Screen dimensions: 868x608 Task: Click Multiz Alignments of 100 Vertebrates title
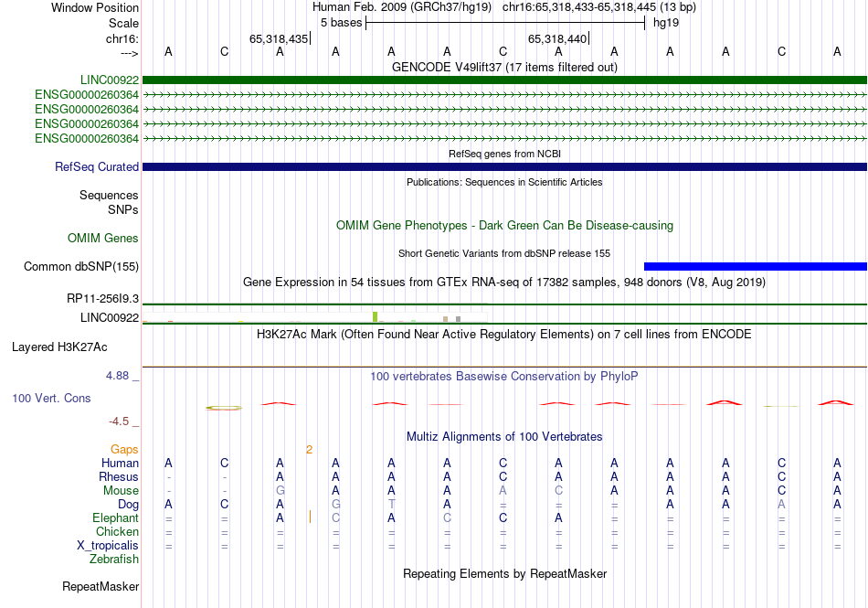pyautogui.click(x=504, y=437)
